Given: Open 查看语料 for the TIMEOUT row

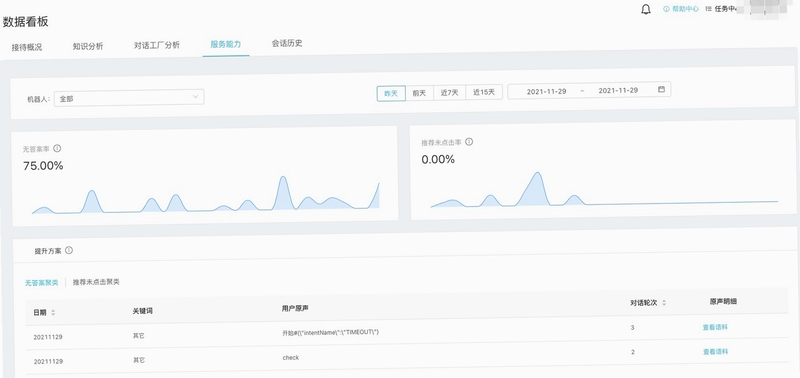Looking at the screenshot, I should [x=715, y=327].
